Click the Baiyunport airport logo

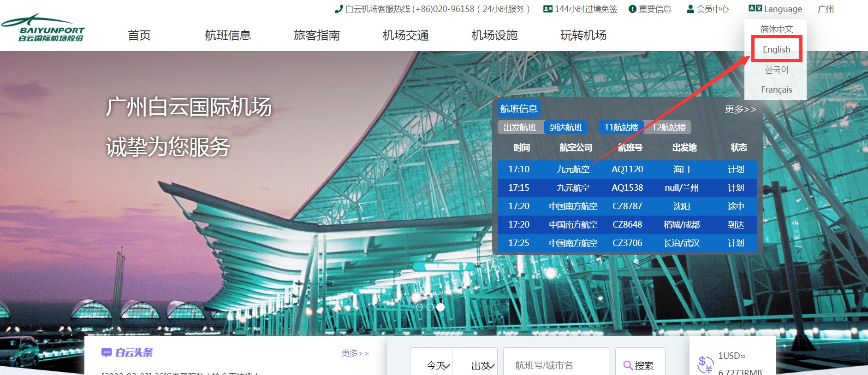pos(43,29)
